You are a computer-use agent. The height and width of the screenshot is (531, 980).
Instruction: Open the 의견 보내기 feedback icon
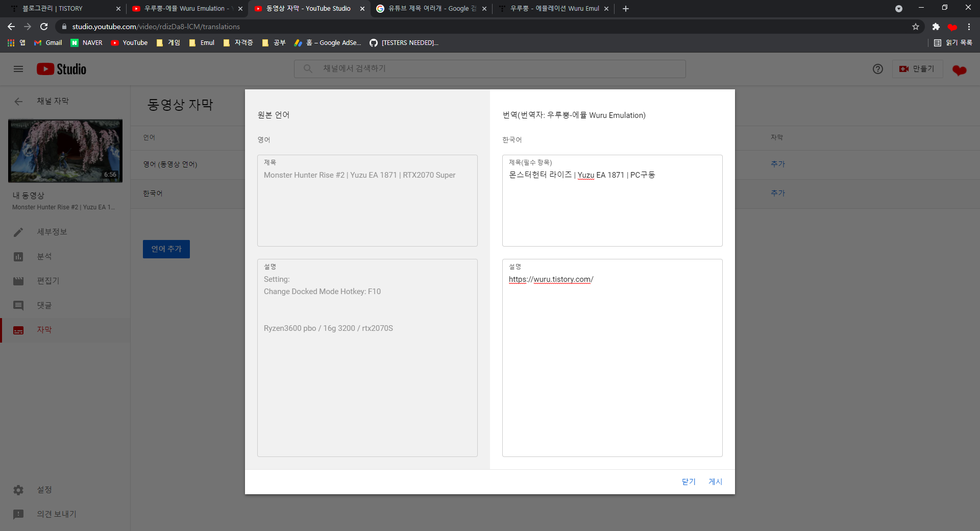(x=18, y=514)
